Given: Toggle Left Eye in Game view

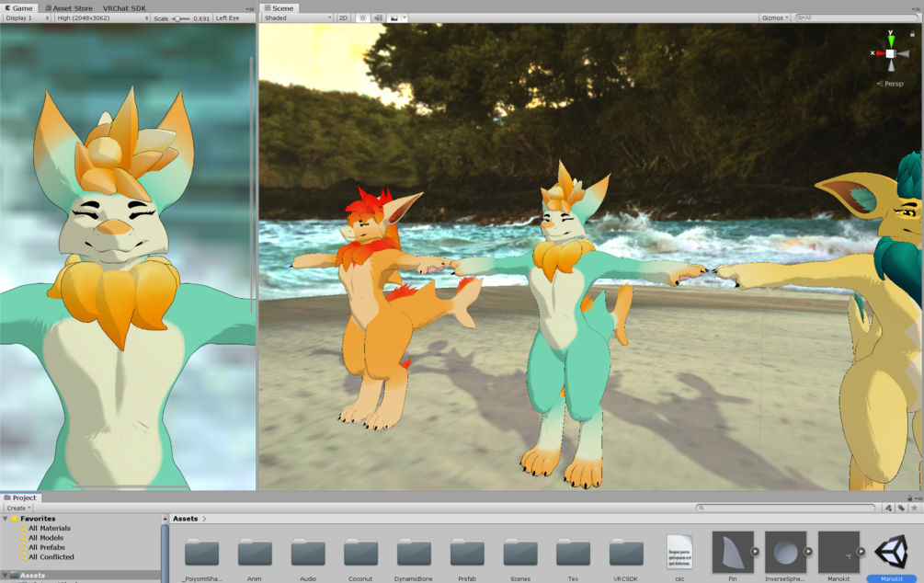Looking at the screenshot, I should pyautogui.click(x=227, y=18).
